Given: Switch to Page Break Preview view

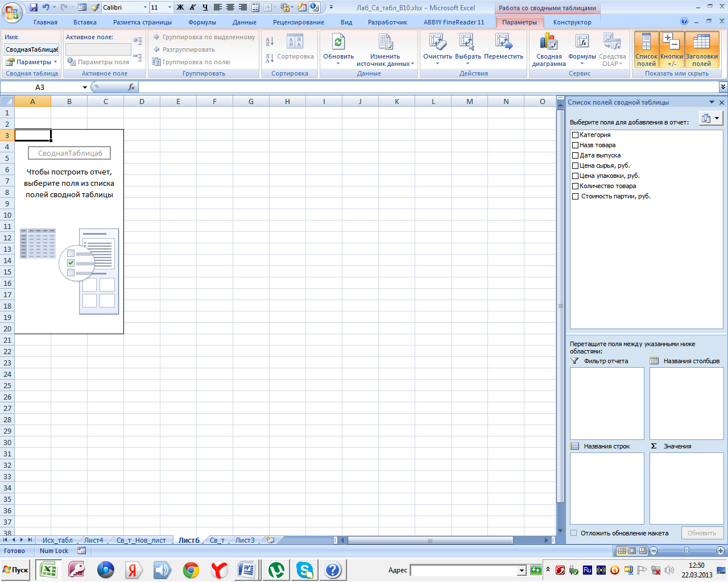Looking at the screenshot, I should [643, 551].
